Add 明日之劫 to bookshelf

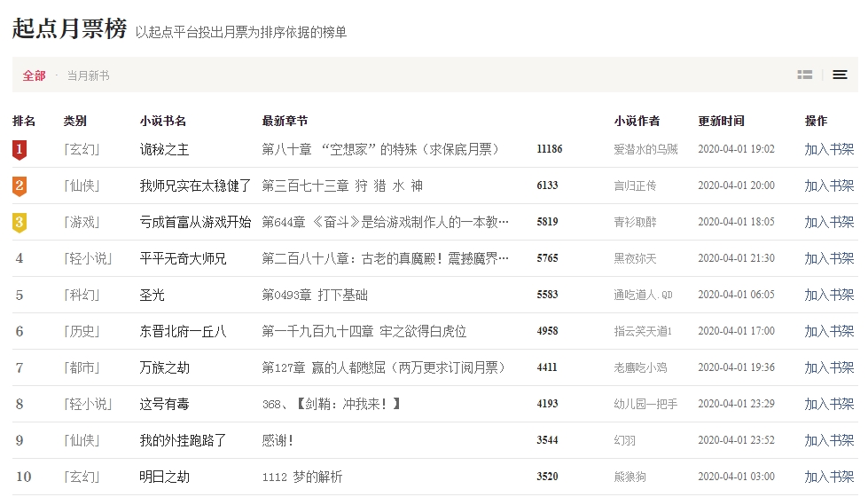point(829,477)
